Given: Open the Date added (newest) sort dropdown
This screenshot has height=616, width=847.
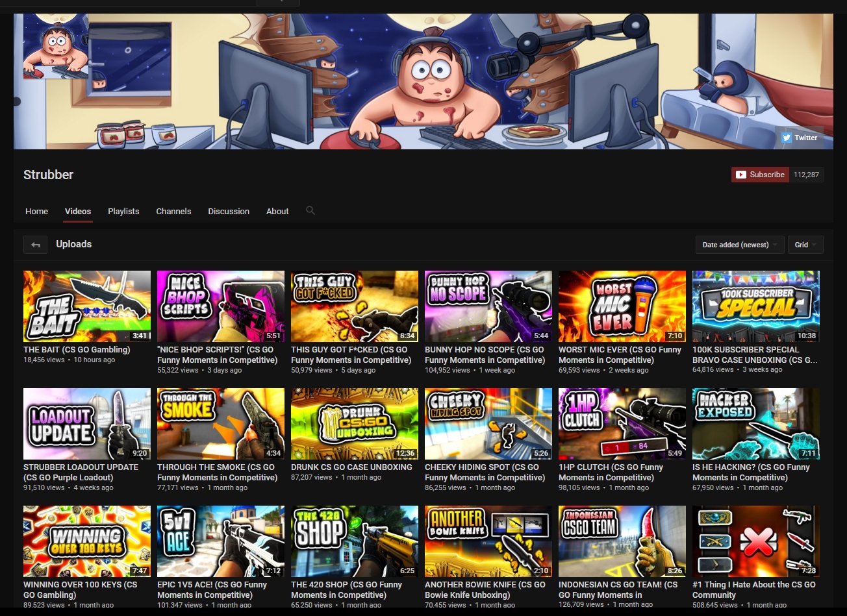Looking at the screenshot, I should [x=740, y=245].
